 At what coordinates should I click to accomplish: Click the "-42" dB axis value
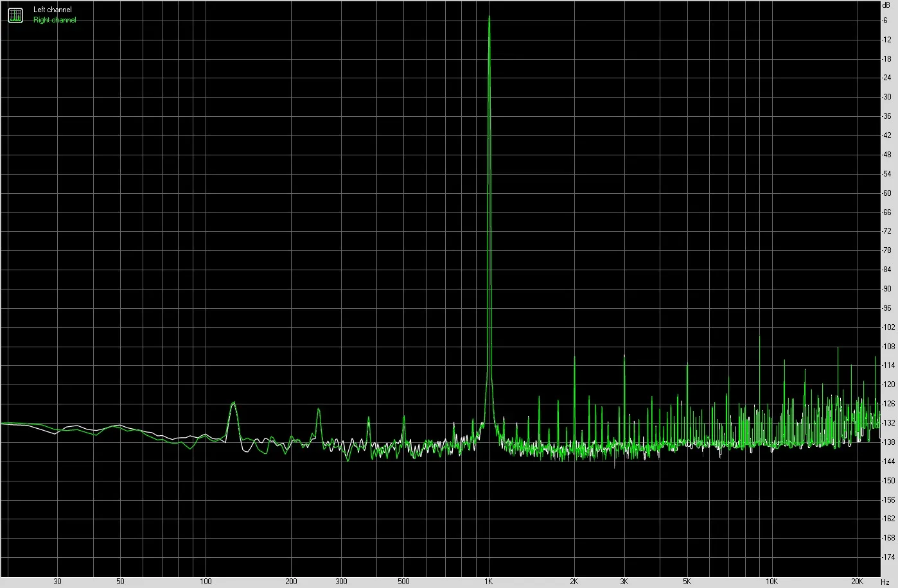pos(886,135)
